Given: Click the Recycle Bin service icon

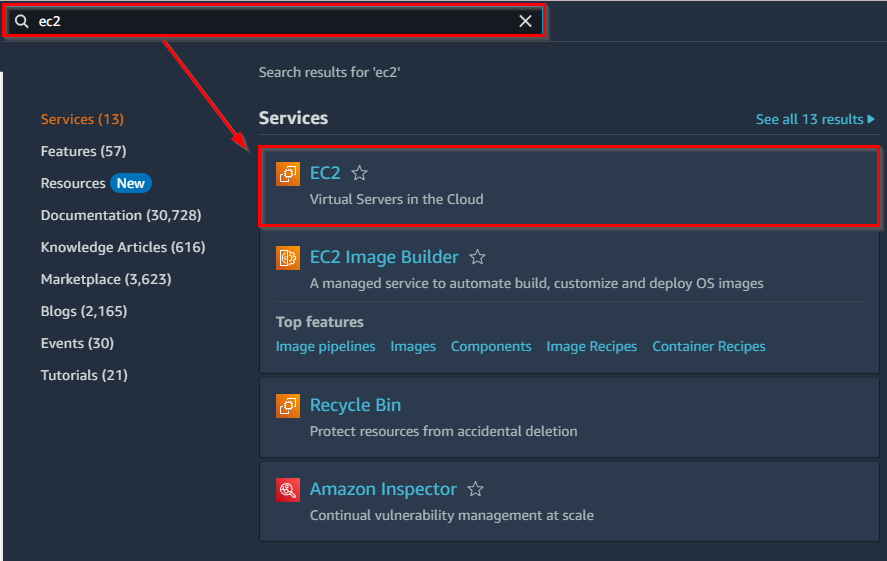Looking at the screenshot, I should (x=288, y=406).
